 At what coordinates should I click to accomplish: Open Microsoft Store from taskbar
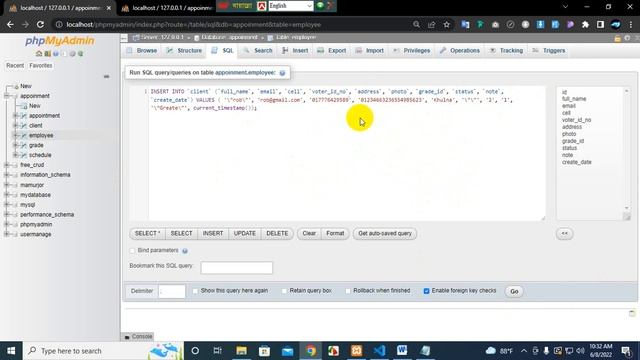pos(264,351)
